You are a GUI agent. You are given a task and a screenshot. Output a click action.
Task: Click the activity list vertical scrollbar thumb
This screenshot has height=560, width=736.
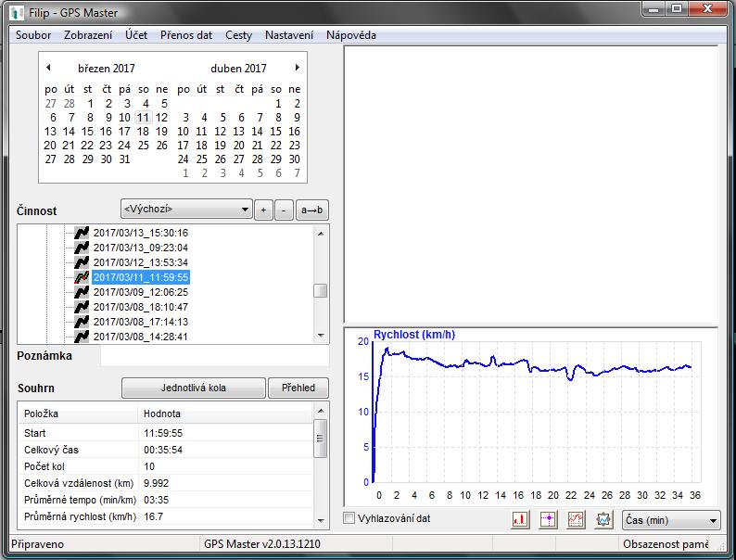[321, 290]
